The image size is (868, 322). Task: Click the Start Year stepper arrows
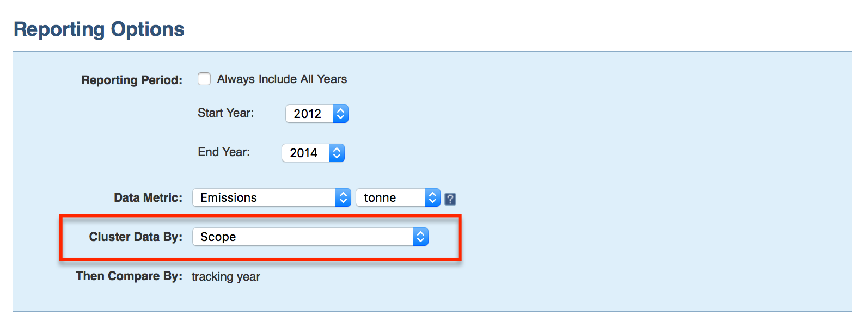(x=340, y=114)
